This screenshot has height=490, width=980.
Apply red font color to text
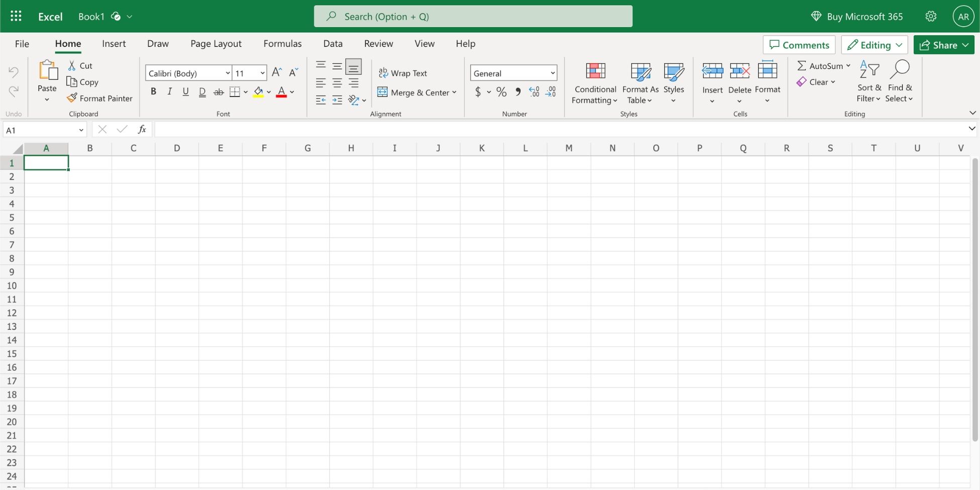281,92
